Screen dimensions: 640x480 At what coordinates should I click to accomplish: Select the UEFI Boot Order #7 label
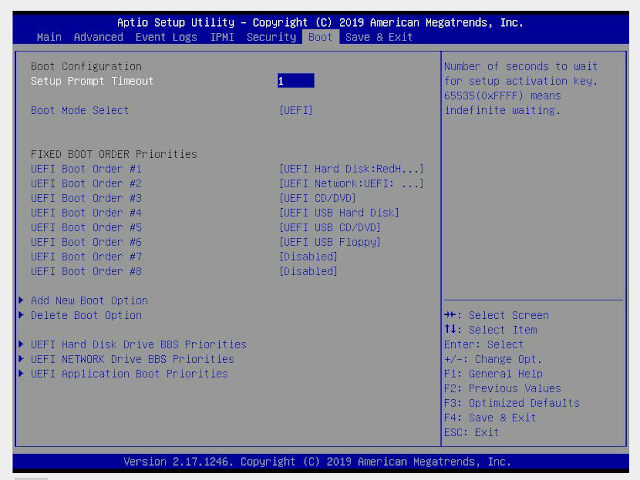click(86, 257)
